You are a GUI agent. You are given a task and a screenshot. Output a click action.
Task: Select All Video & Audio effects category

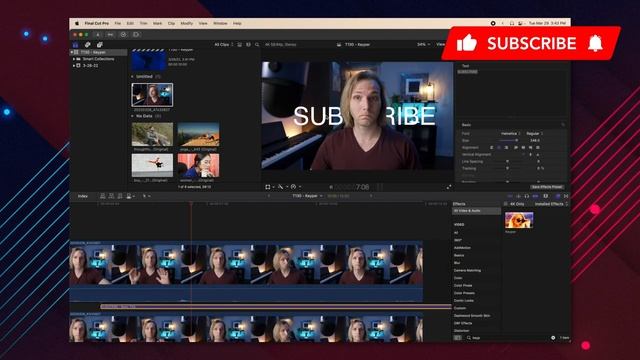tap(476, 211)
